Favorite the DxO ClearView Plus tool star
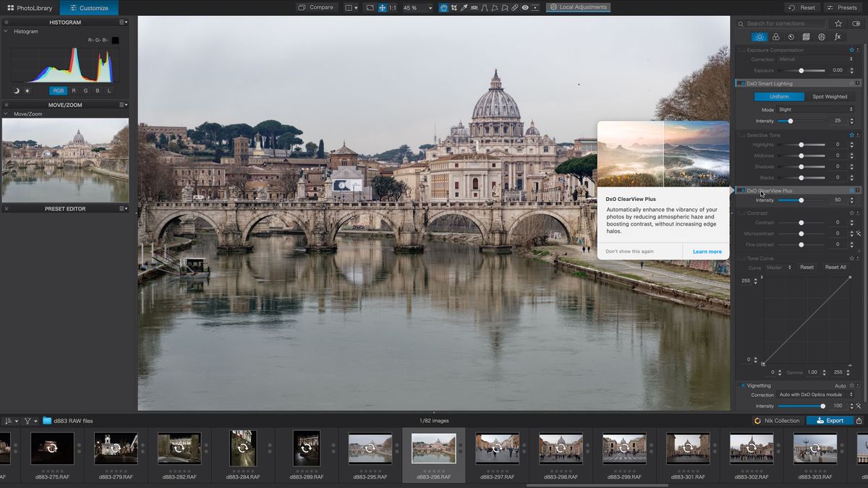 [x=852, y=191]
